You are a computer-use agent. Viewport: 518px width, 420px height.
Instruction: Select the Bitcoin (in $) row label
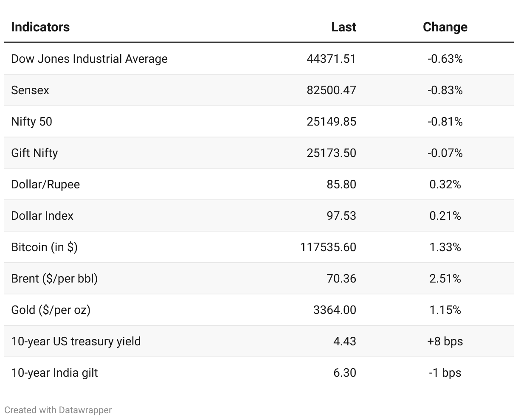45,247
